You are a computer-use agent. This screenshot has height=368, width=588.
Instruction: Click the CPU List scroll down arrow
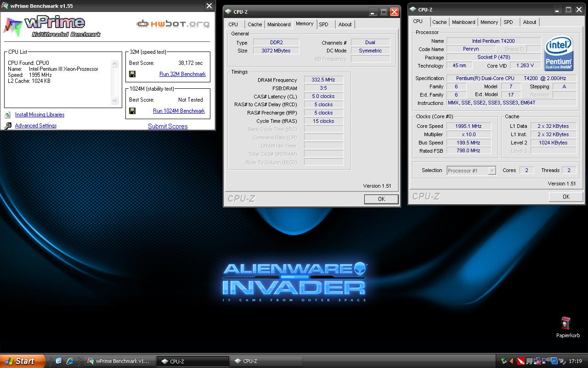pyautogui.click(x=115, y=100)
